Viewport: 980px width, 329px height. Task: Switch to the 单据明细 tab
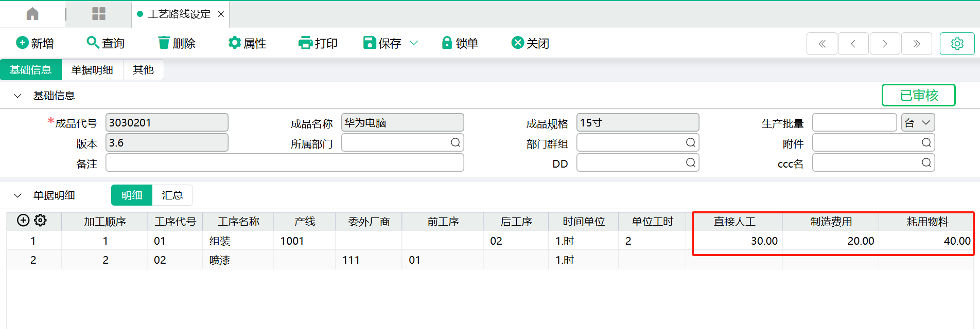92,70
